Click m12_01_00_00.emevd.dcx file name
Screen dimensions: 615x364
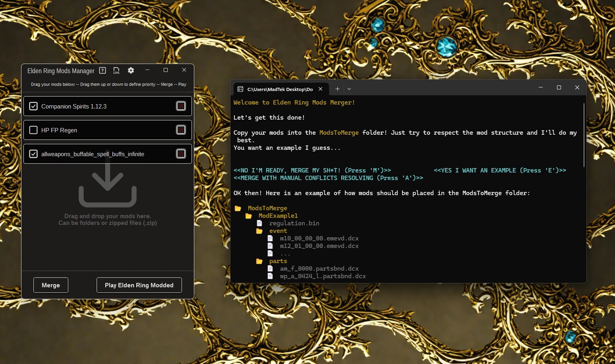(x=319, y=246)
